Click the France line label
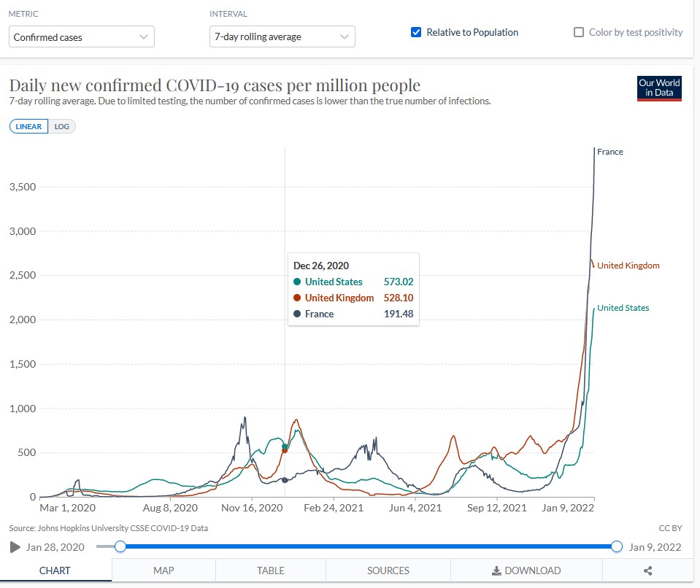Screen dimensions: 700x588 tap(609, 152)
